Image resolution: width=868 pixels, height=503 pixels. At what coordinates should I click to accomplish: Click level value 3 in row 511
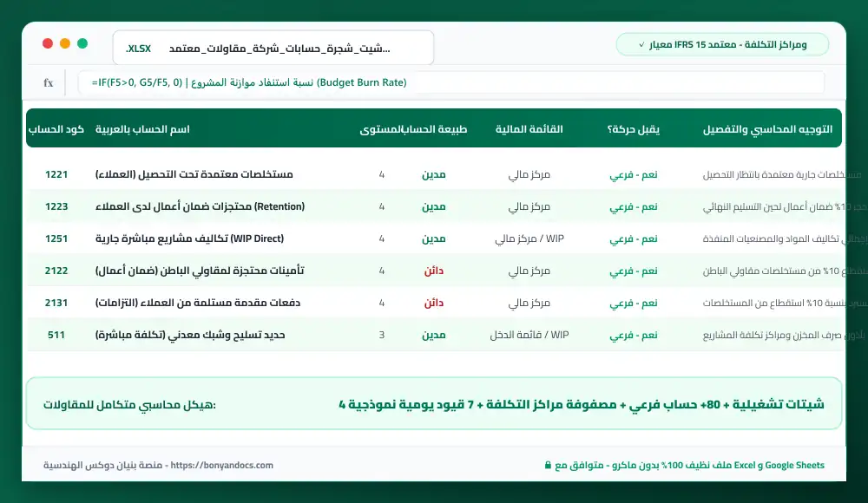381,336
